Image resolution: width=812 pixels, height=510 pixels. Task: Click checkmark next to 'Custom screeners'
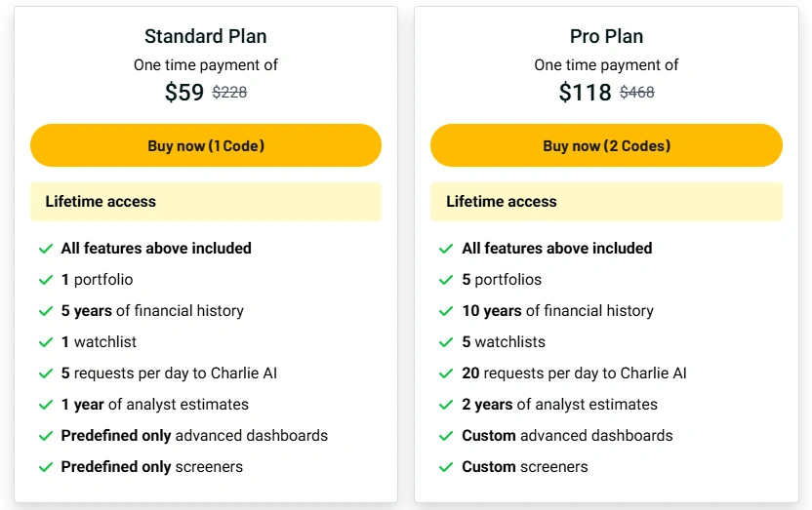pyautogui.click(x=446, y=467)
